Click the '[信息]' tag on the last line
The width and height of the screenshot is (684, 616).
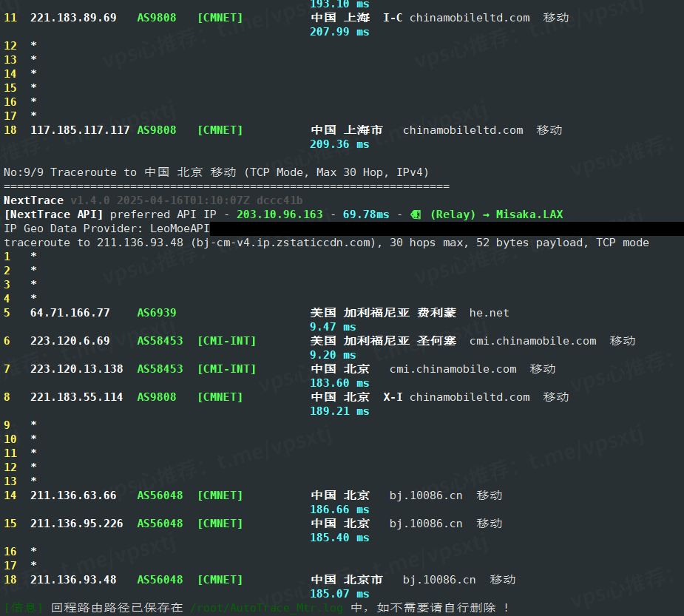[x=24, y=608]
